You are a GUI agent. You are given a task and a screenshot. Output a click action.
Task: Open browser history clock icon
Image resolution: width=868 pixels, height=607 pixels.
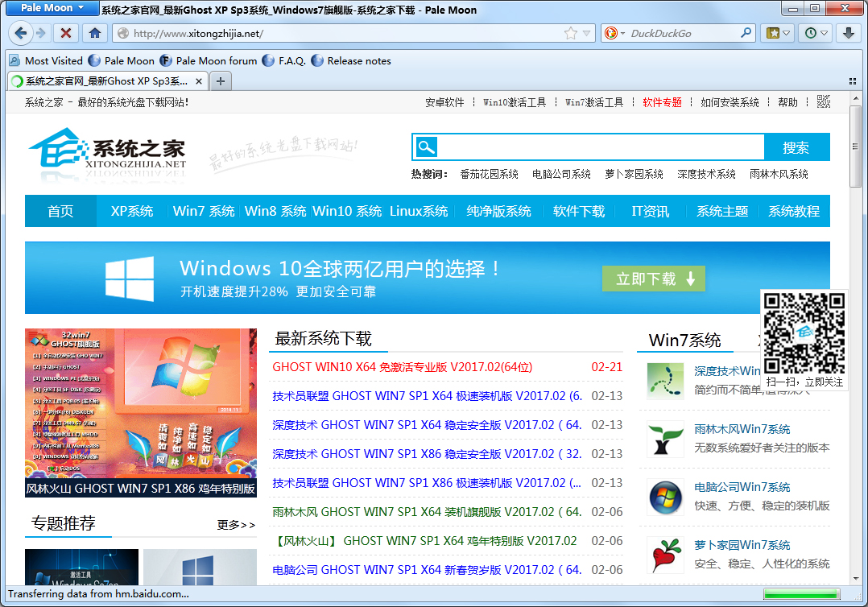(x=809, y=33)
